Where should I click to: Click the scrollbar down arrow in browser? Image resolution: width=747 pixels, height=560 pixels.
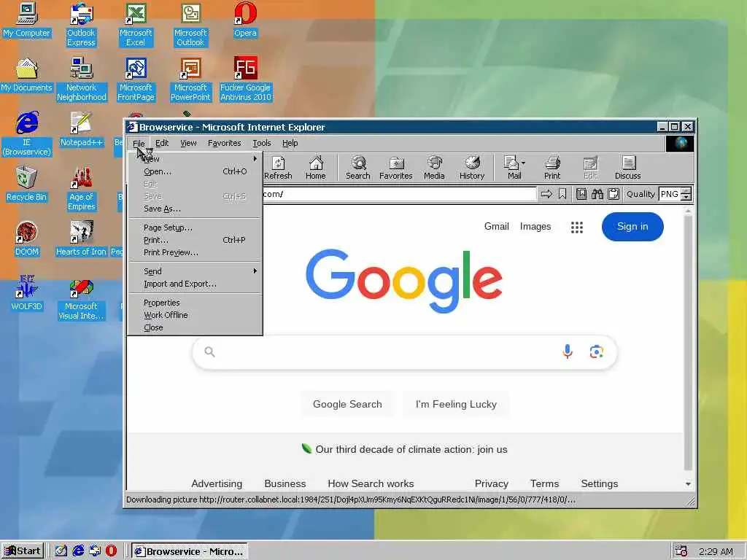tap(688, 484)
